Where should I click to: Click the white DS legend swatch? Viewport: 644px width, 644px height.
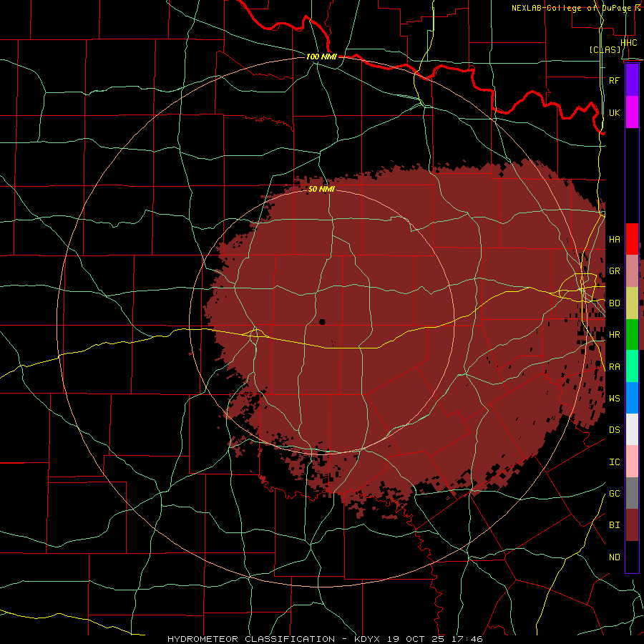(632, 429)
